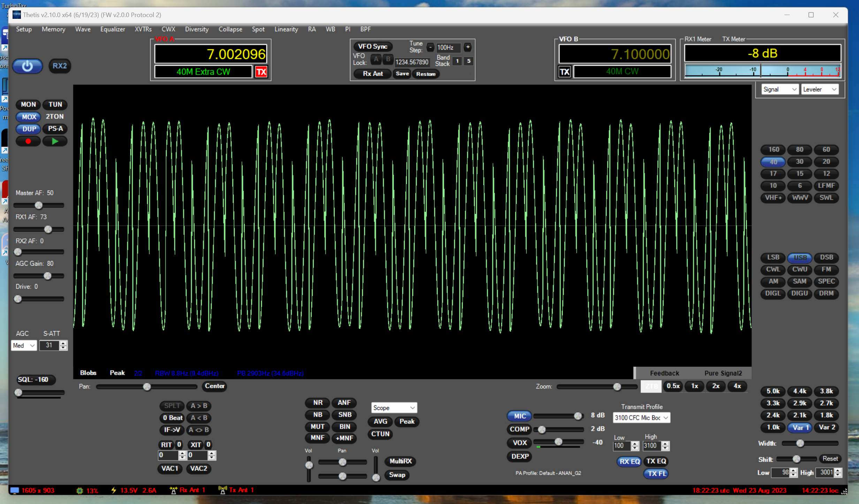Open the Leveler TX meter dropdown
This screenshot has height=504, width=859.
pyautogui.click(x=819, y=89)
